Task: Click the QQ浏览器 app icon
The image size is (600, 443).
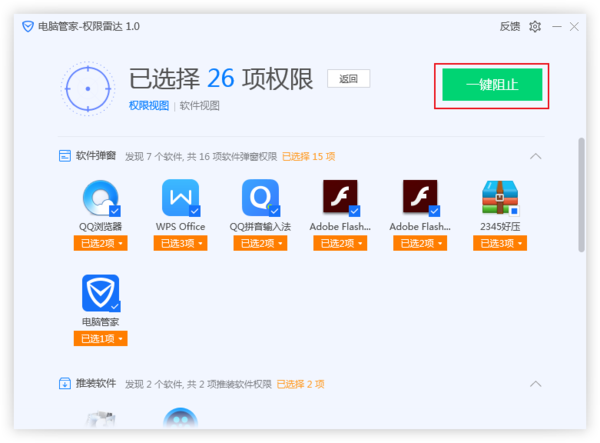Action: tap(101, 198)
